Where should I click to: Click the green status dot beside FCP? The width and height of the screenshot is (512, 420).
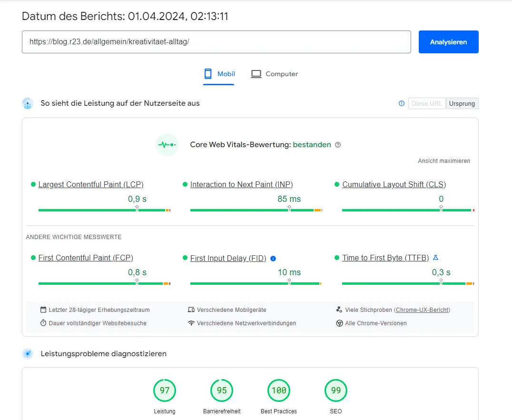click(x=33, y=258)
